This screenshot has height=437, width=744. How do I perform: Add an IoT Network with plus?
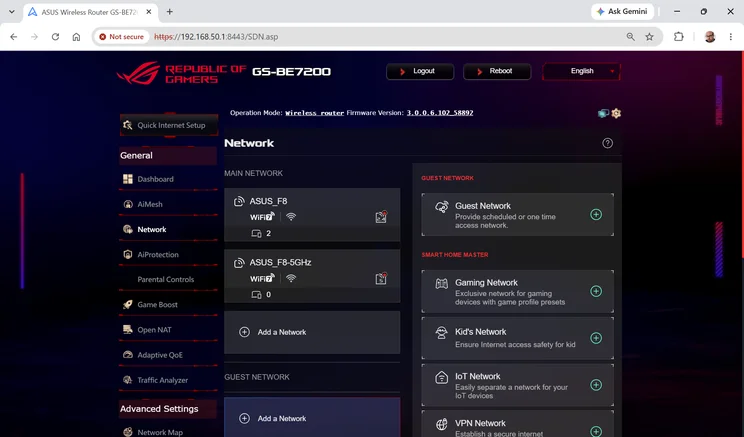(x=596, y=385)
